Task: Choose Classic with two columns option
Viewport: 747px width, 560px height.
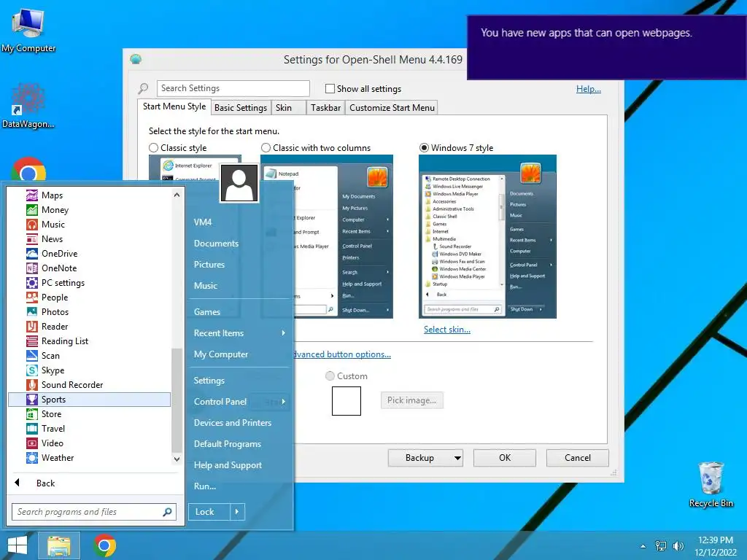Action: click(x=266, y=148)
